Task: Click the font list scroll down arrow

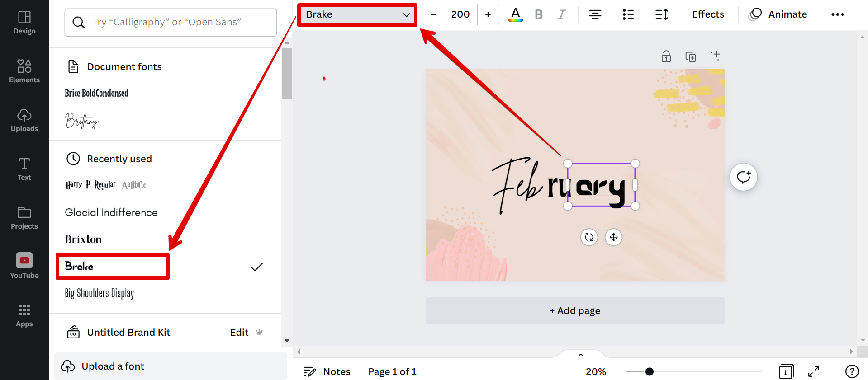Action: [287, 341]
